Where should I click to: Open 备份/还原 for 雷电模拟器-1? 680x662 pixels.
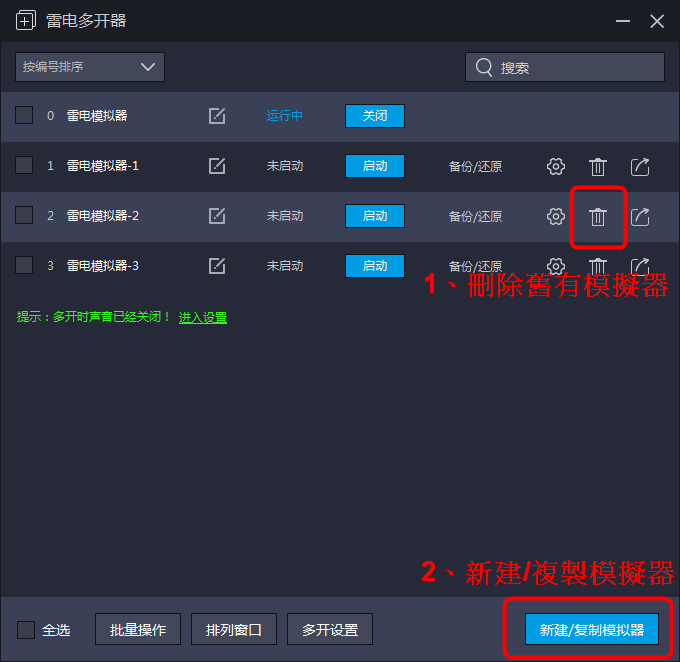(x=475, y=167)
